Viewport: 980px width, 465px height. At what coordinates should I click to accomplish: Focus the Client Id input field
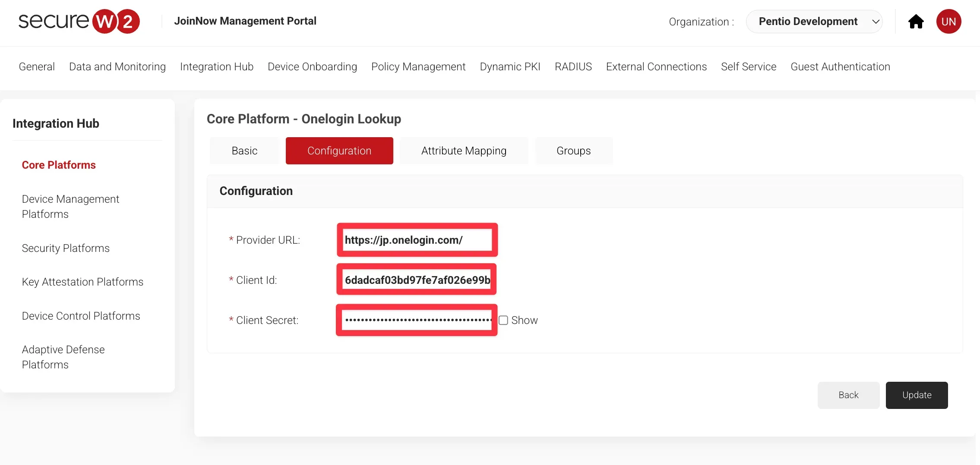coord(417,280)
